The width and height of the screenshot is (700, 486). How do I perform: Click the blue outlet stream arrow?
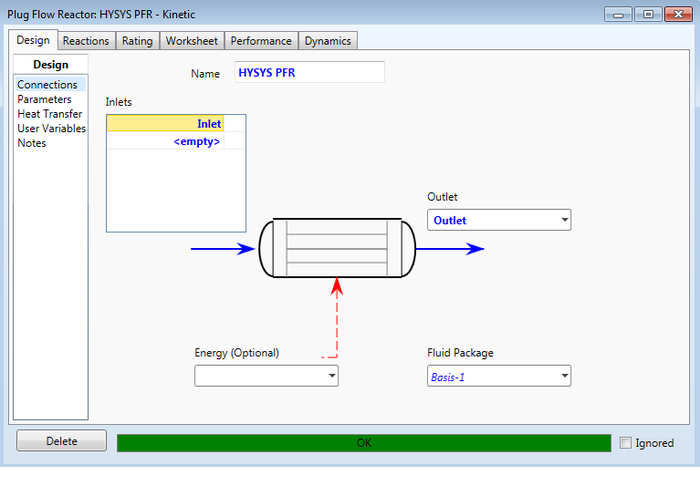pos(449,249)
